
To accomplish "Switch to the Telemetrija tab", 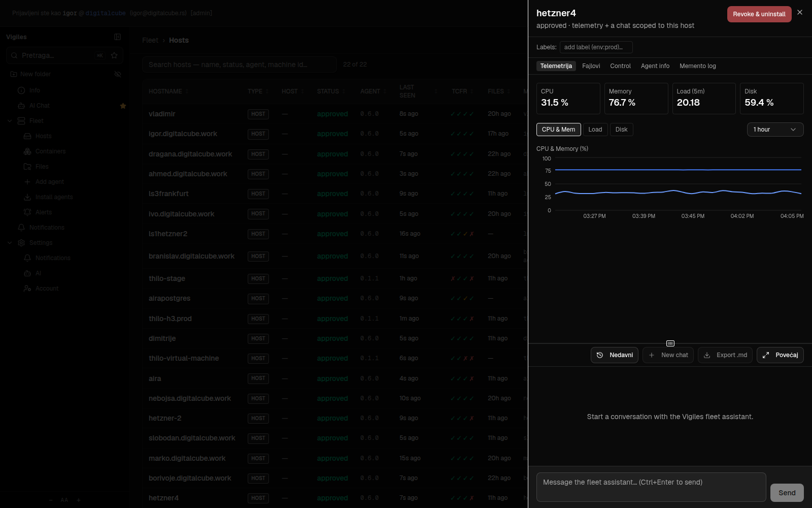I will pos(556,66).
